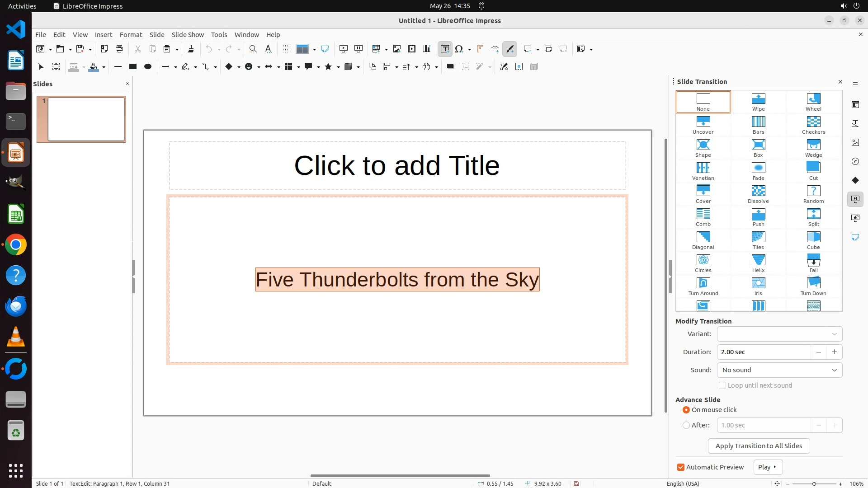Choose the Dissolve transition effect
868x488 pixels.
click(x=758, y=194)
